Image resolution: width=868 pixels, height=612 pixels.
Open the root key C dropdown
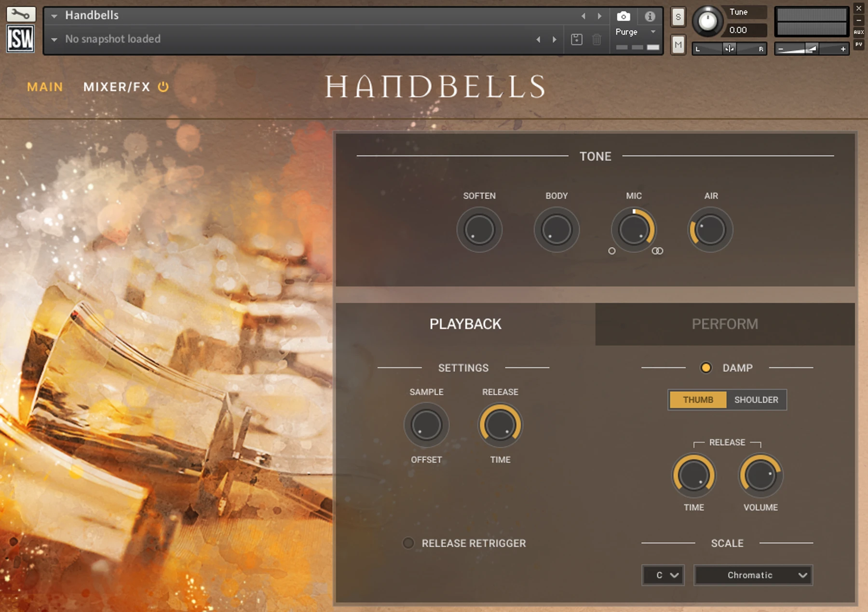(x=663, y=575)
